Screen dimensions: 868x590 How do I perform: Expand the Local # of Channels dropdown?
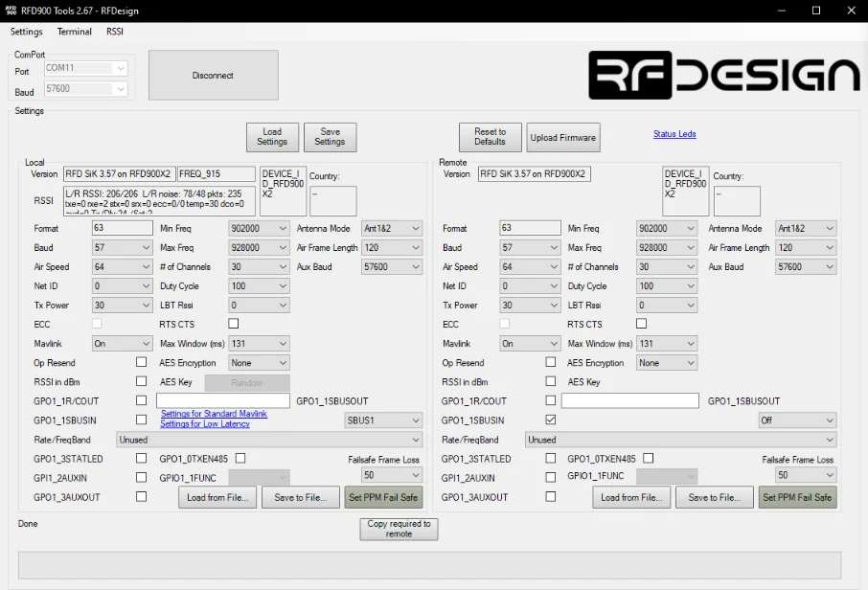pyautogui.click(x=259, y=267)
